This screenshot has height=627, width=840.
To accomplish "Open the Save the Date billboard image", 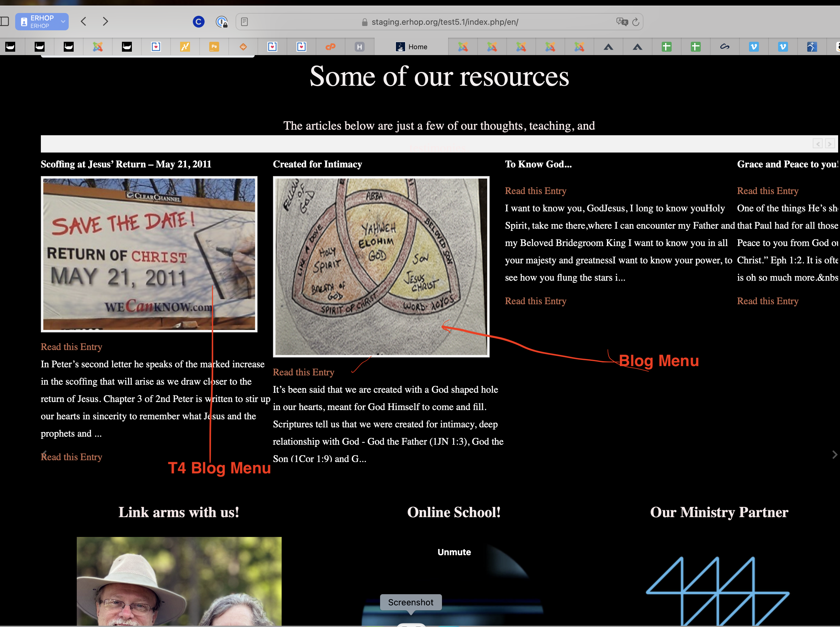I will (149, 254).
